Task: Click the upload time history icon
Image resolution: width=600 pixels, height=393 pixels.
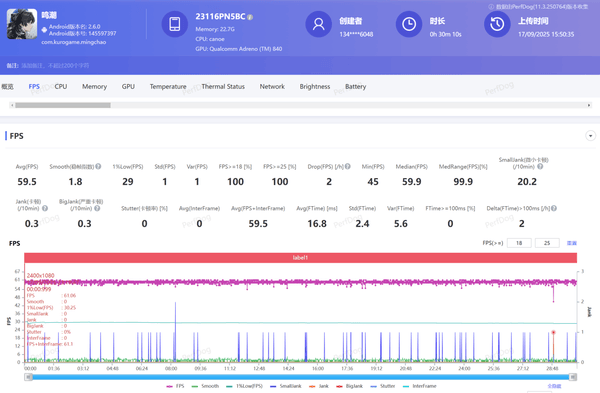Action: point(497,24)
